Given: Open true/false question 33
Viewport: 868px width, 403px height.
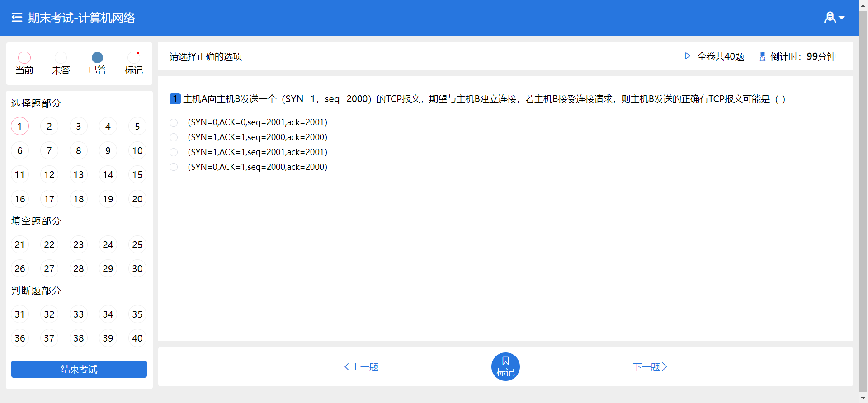Looking at the screenshot, I should 79,314.
